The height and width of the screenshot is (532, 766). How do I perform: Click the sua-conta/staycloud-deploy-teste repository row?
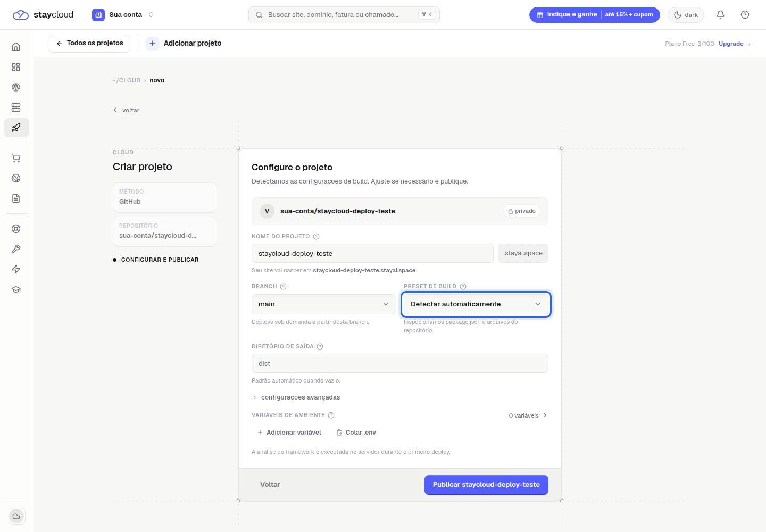[400, 211]
